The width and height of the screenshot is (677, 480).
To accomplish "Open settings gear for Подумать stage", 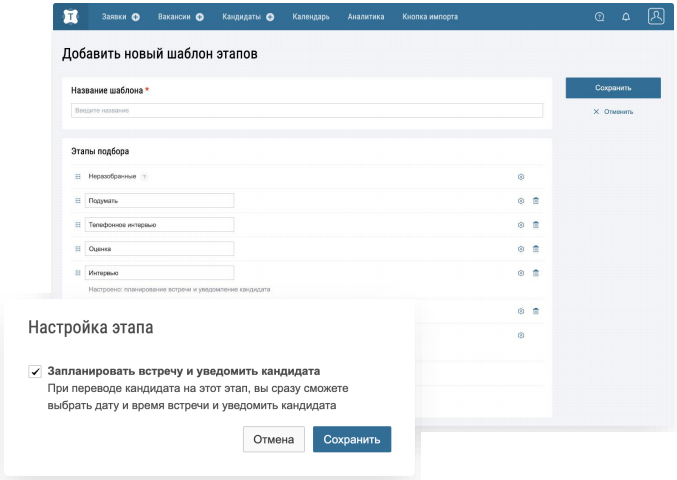I will point(521,201).
